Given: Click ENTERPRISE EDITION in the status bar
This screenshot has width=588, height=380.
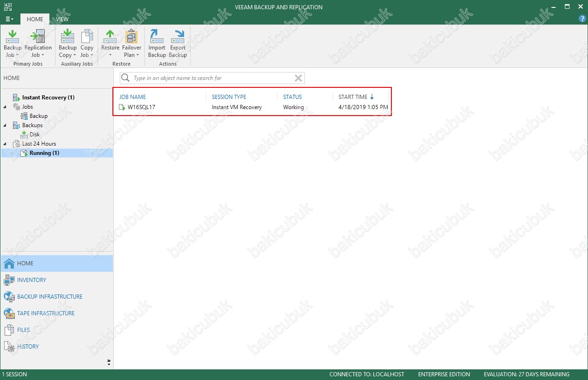Looking at the screenshot, I should click(444, 374).
